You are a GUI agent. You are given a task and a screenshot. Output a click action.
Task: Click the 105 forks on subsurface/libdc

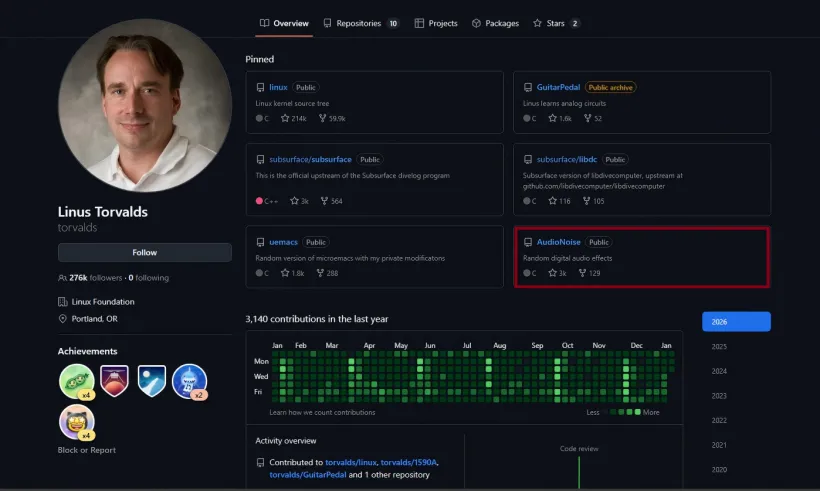(594, 201)
